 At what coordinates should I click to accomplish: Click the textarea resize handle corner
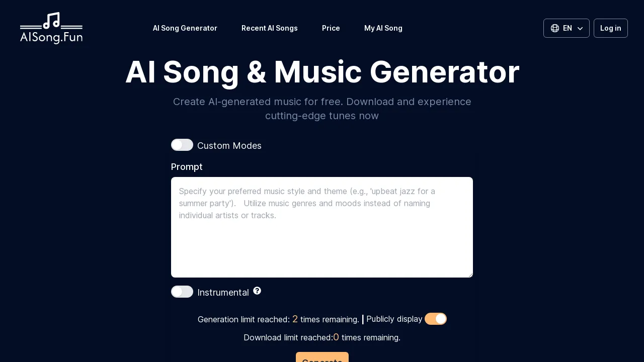point(470,275)
